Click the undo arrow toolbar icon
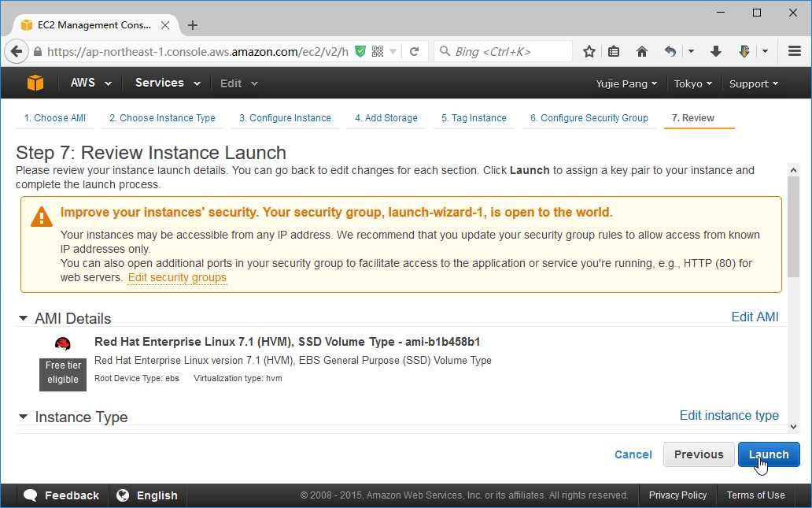The image size is (812, 508). (x=670, y=51)
